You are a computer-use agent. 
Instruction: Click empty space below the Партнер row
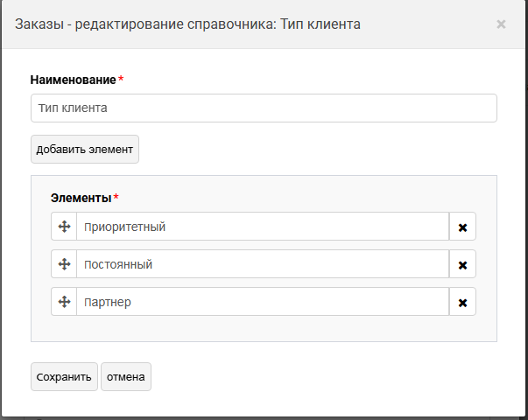pyautogui.click(x=263, y=328)
